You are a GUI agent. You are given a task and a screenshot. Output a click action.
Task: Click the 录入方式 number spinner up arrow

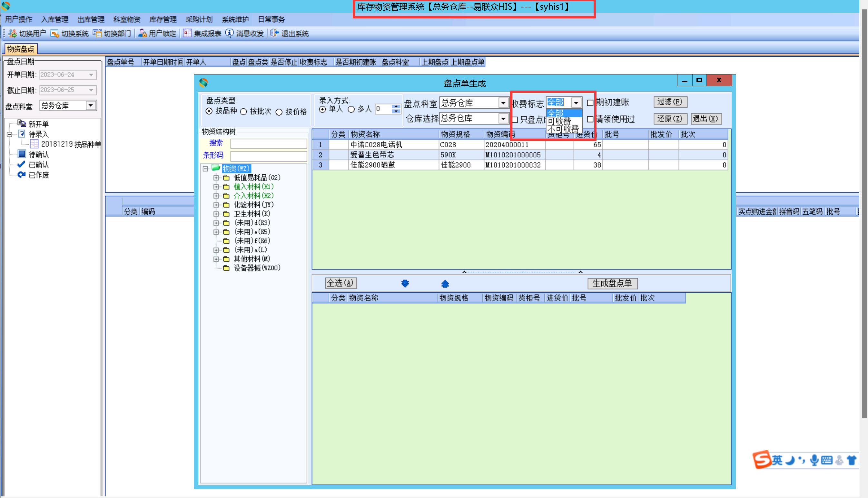(396, 106)
